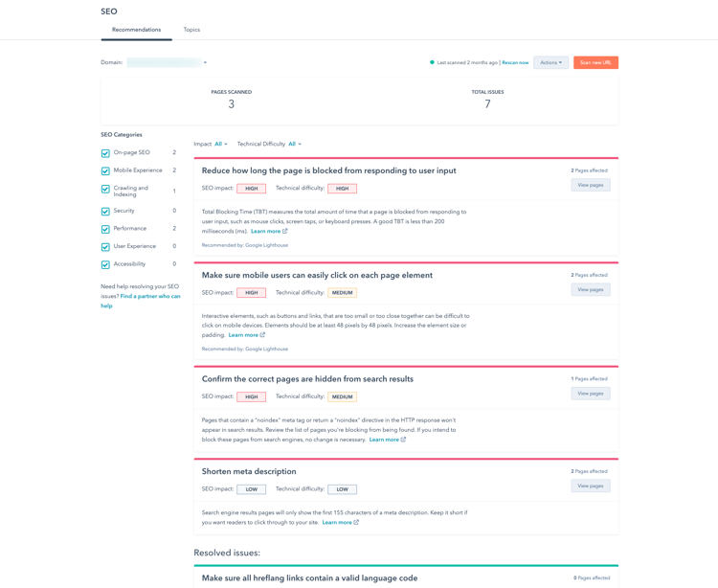Click external link icon after meta description Learn more
This screenshot has width=718, height=588.
click(x=356, y=523)
